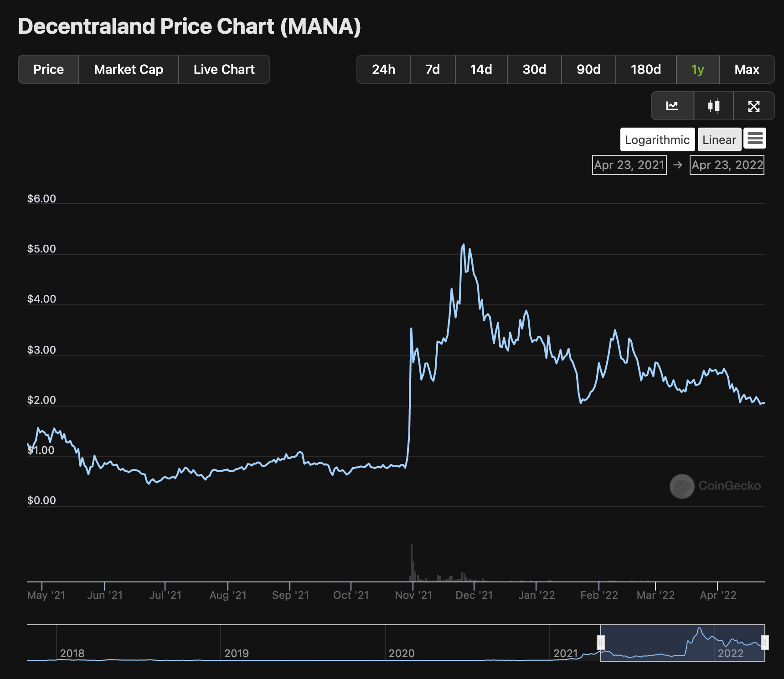Click the $2.00 price axis label
The width and height of the screenshot is (784, 679).
point(41,400)
